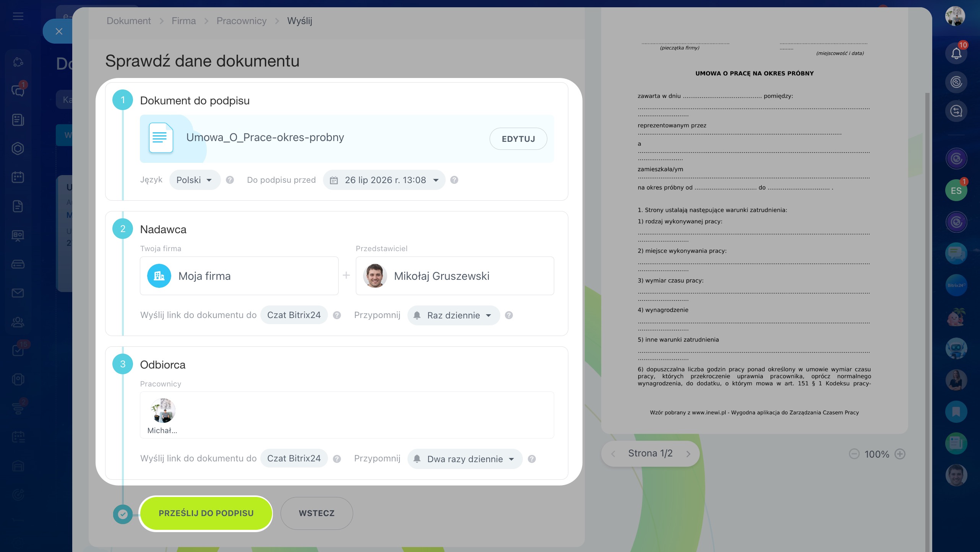The image size is (980, 552).
Task: Select the Moja firma company field
Action: click(239, 276)
